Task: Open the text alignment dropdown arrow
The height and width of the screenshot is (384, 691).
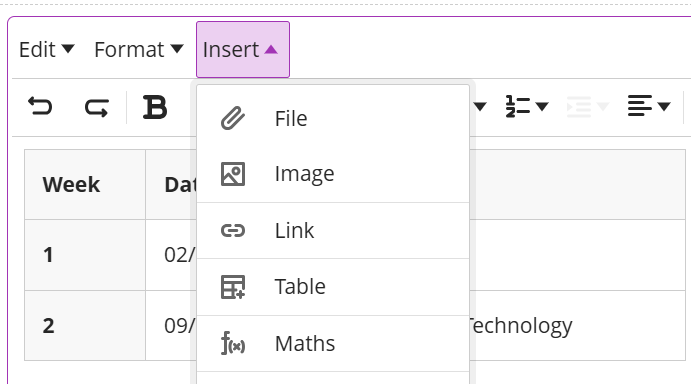Action: pyautogui.click(x=664, y=106)
